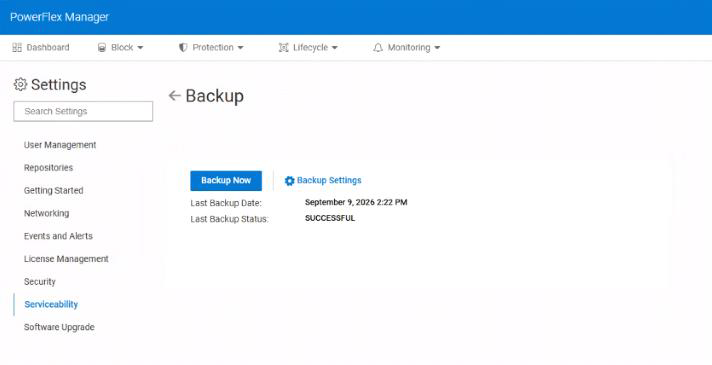
Task: Click the back arrow beside Backup
Action: (x=174, y=95)
